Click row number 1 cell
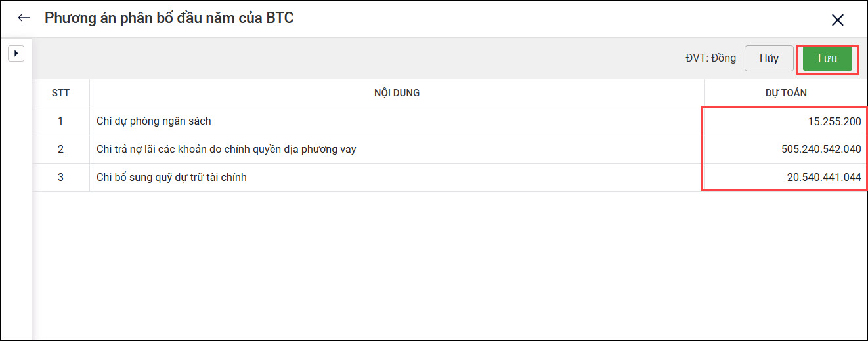Image resolution: width=868 pixels, height=341 pixels. click(x=60, y=121)
